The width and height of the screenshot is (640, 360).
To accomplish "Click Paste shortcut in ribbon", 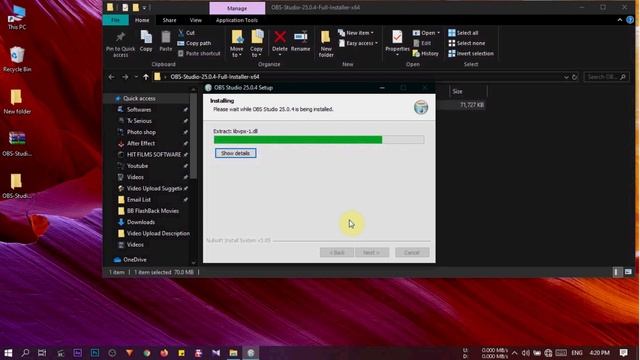I will pos(199,53).
